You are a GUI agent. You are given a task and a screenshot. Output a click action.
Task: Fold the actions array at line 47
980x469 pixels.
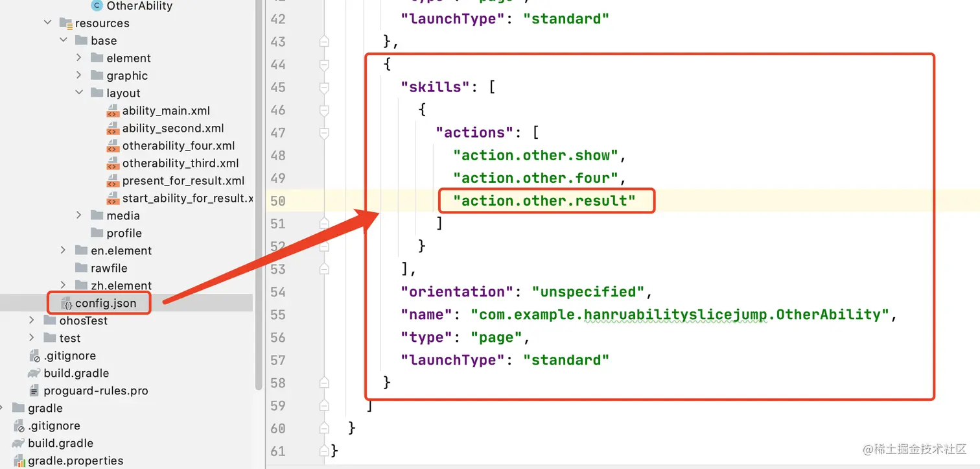[324, 132]
